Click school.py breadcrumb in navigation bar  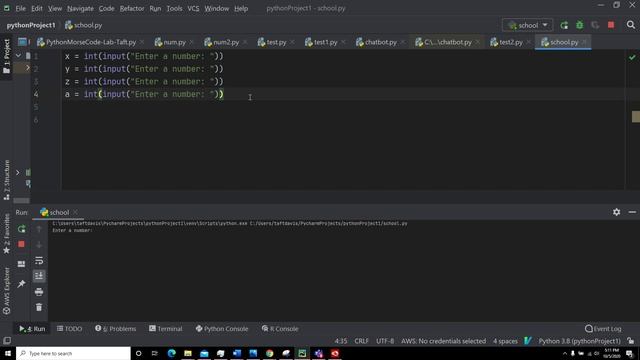(x=84, y=25)
